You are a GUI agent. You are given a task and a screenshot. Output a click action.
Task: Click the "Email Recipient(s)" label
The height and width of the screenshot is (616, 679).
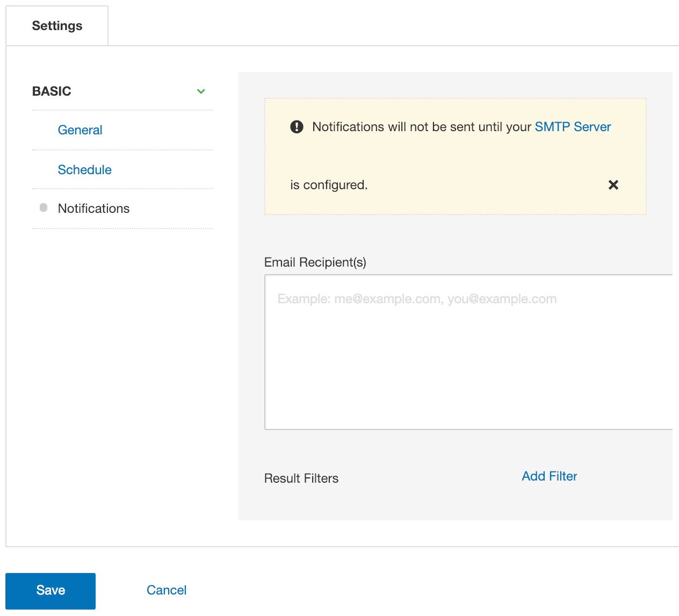315,262
